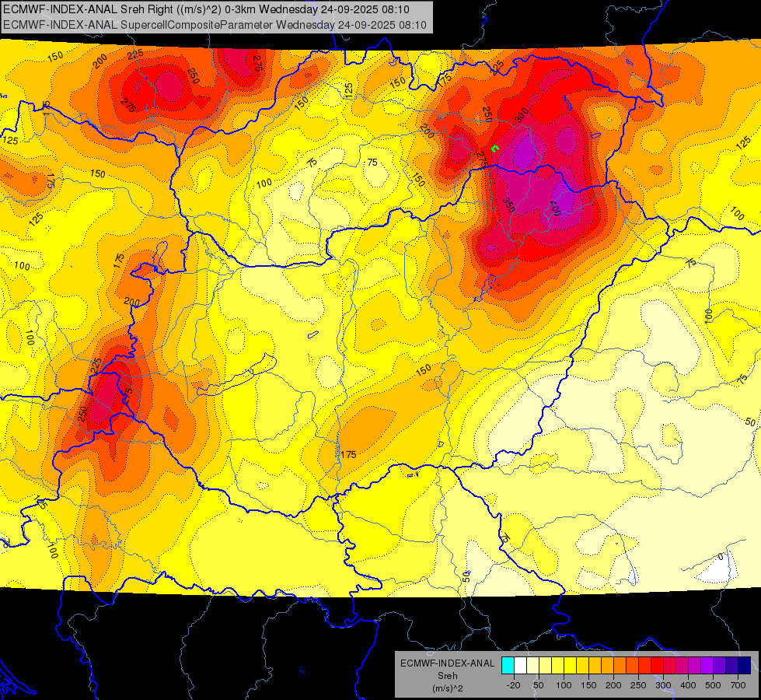Click the legend value 50
The image size is (761, 700).
click(x=538, y=685)
